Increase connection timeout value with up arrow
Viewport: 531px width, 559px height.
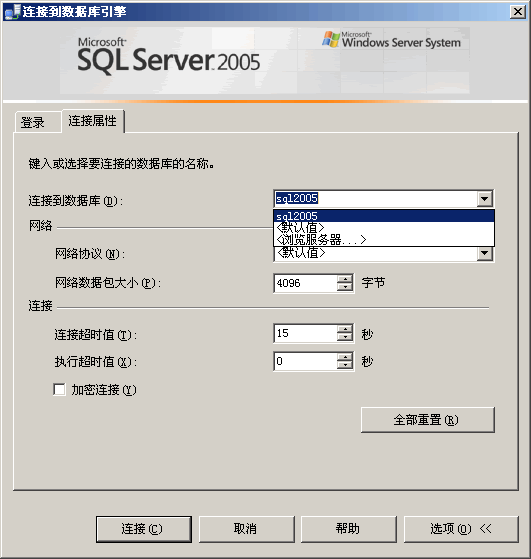point(344,329)
